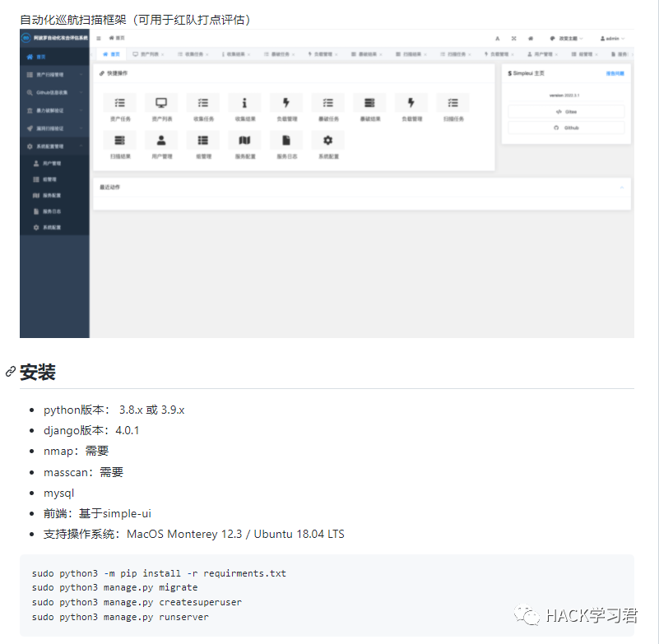This screenshot has height=644, width=659.
Task: Select 系统配置 in the sidebar submenu
Action: (x=54, y=227)
